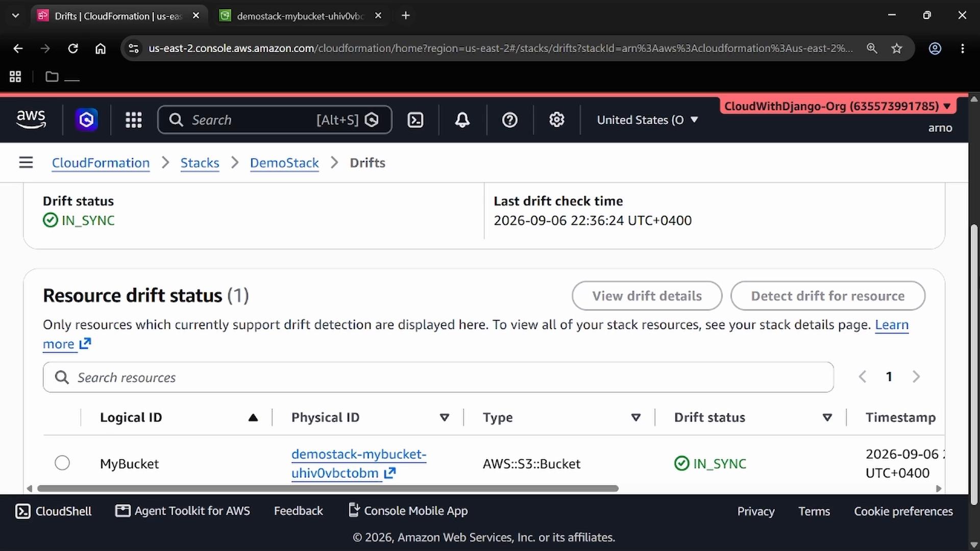Screen dimensions: 980x551
Task: Open the notifications bell
Action: click(x=462, y=120)
